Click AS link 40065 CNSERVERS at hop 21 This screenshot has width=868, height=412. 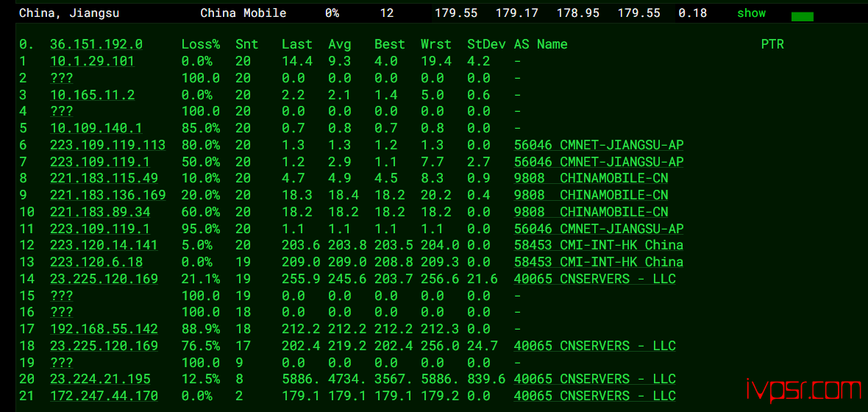pos(594,396)
